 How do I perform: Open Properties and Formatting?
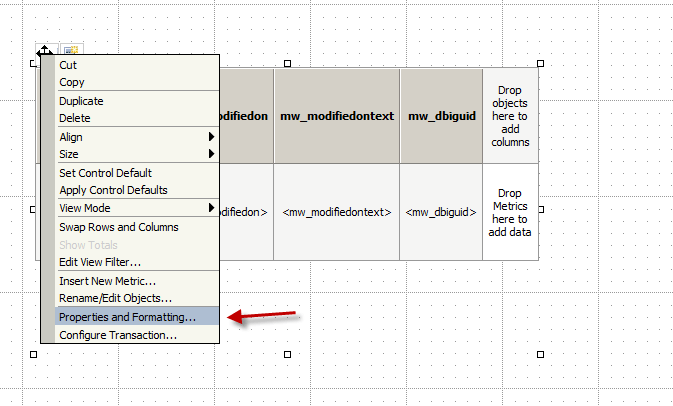pos(127,317)
